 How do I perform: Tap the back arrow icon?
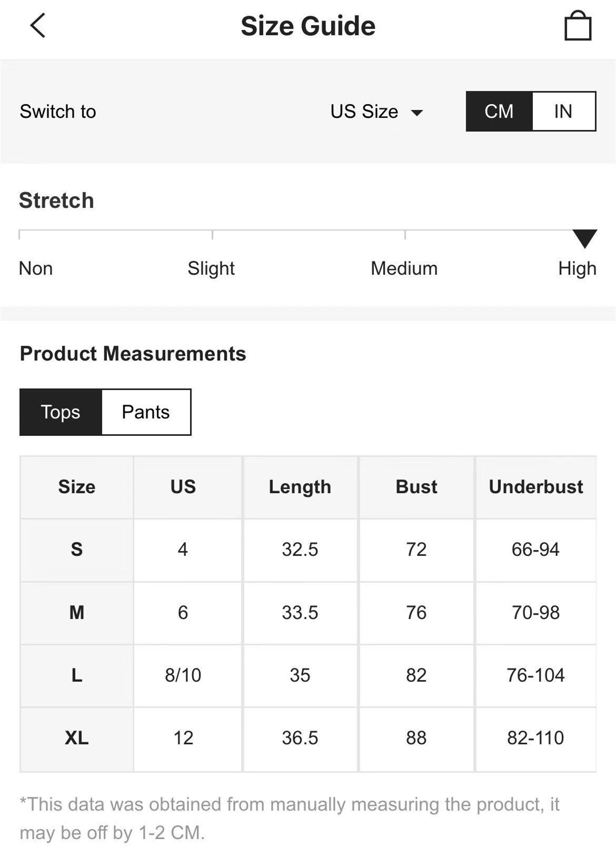(x=38, y=25)
